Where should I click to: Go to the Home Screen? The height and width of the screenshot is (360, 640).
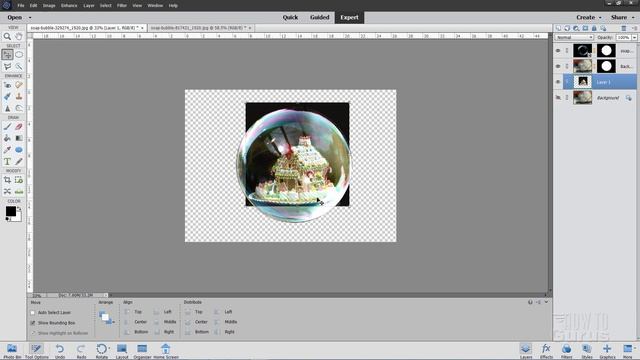166,351
